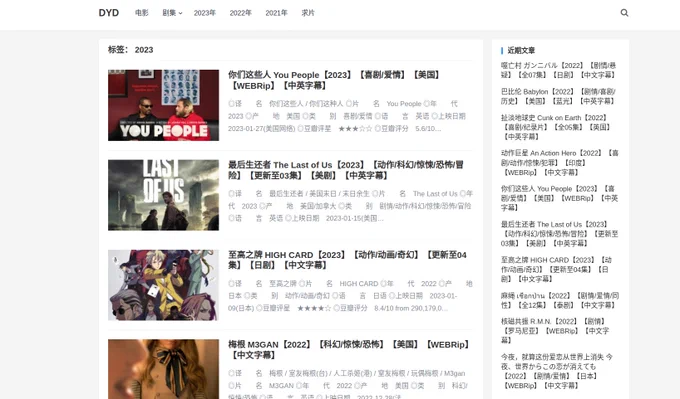Open sidebar link 动作巨星 An Action Hero

point(559,163)
